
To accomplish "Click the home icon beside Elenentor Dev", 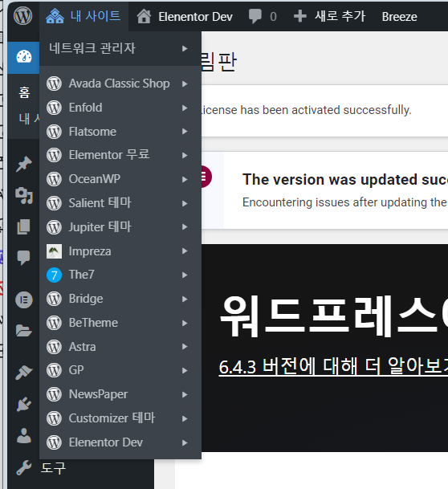I will click(x=144, y=16).
